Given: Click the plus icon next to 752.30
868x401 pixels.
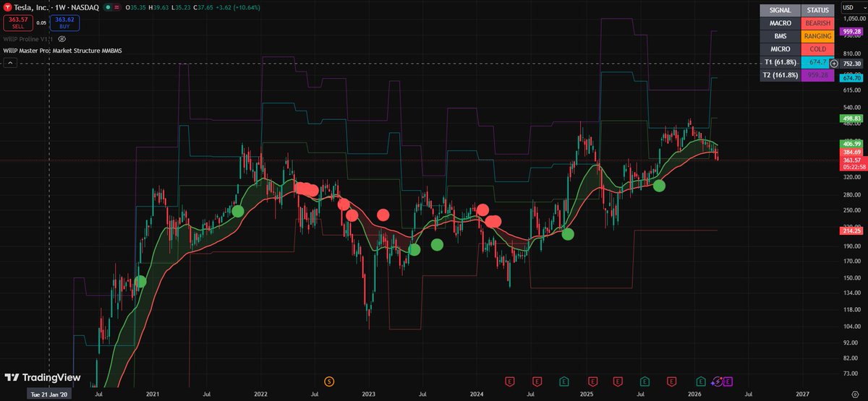Looking at the screenshot, I should [x=834, y=64].
